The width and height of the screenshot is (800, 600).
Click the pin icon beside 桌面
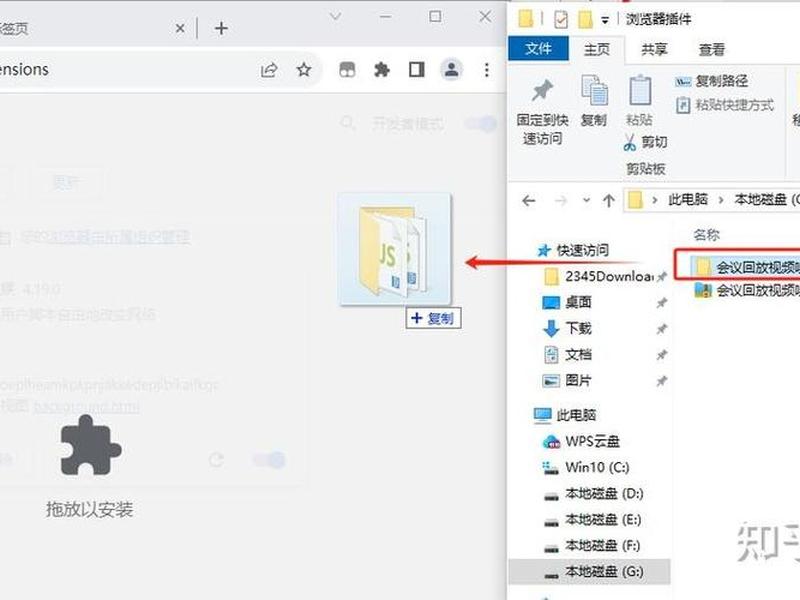click(x=661, y=303)
